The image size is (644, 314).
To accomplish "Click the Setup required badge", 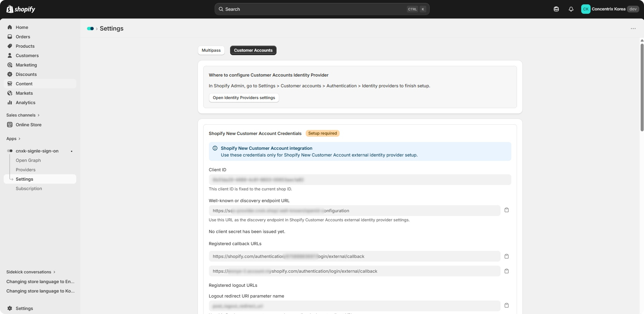I will (323, 133).
